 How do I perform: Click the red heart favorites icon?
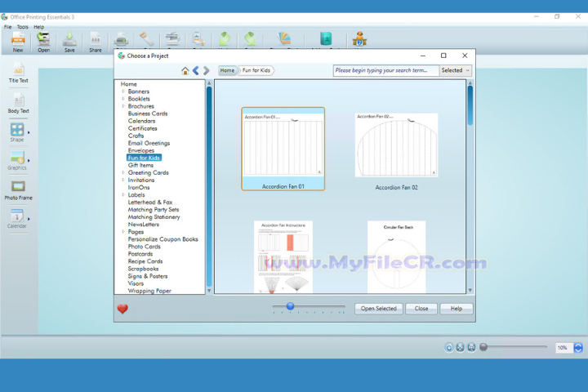coord(122,309)
